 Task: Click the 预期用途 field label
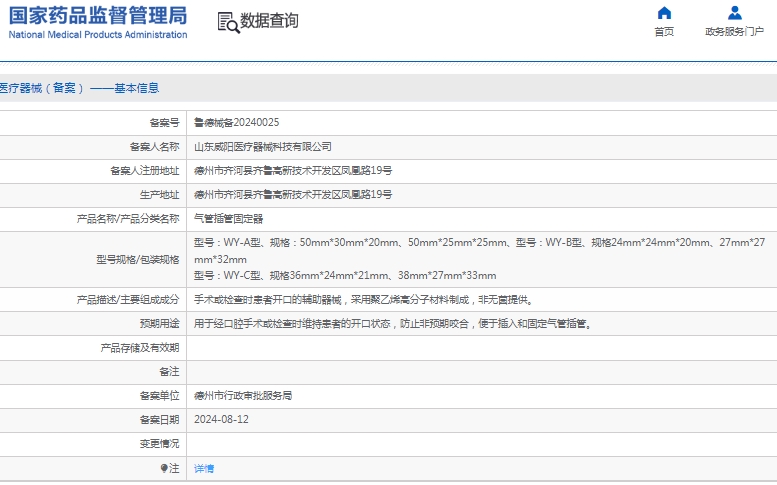click(160, 323)
